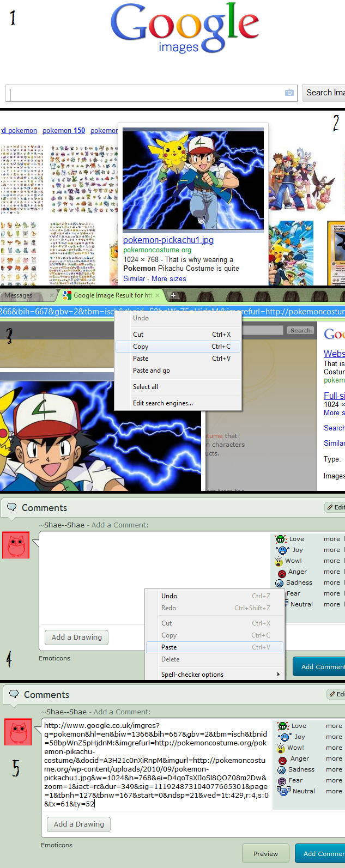Open Edit search engines... menu entry
345x868 pixels.
pyautogui.click(x=178, y=403)
